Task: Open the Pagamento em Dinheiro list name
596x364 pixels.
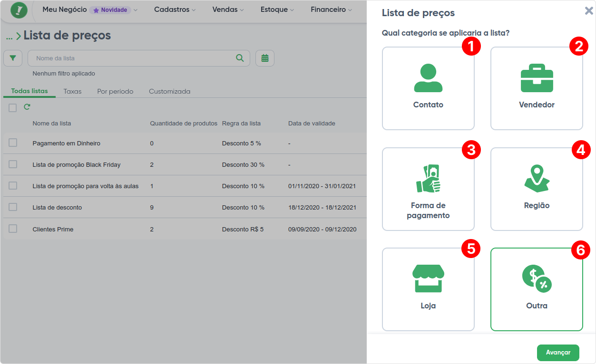Action: [67, 143]
